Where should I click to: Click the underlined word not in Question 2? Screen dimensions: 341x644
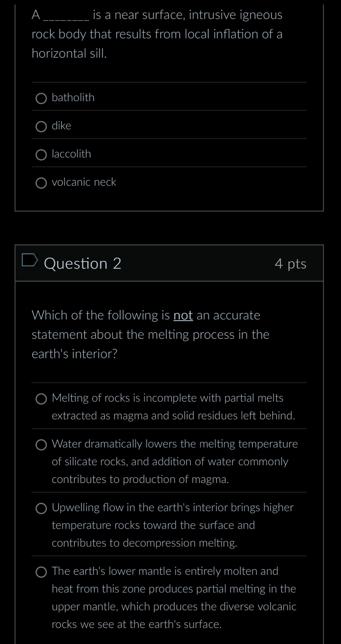(x=183, y=315)
